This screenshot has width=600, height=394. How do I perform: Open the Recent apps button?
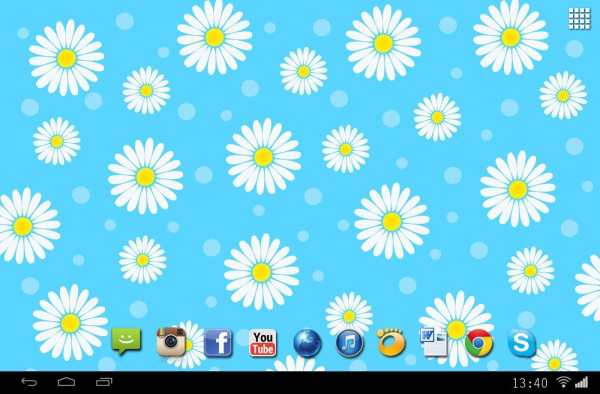tap(104, 382)
